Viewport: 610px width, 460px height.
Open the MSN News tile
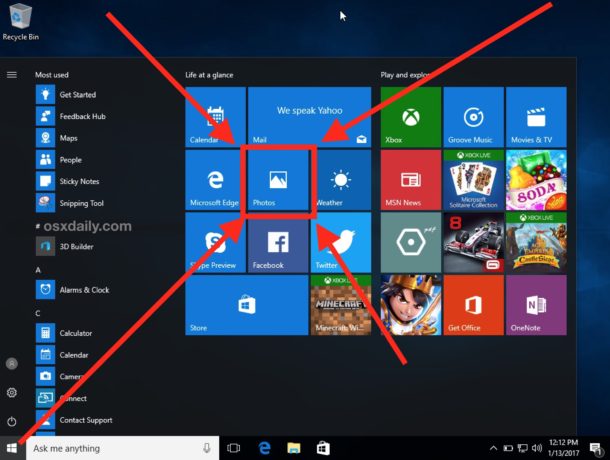tap(410, 180)
